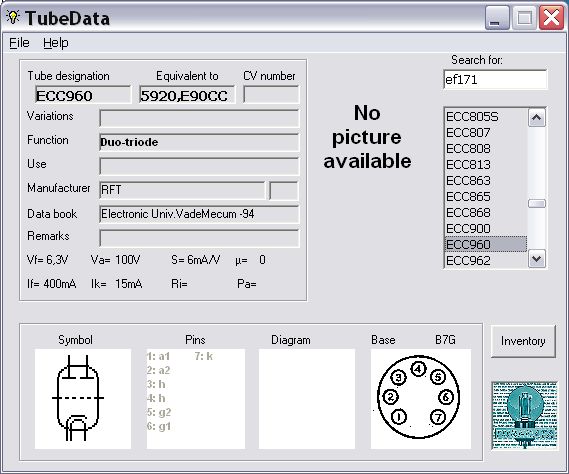The image size is (569, 474).
Task: Click the TubeData lightbulb title icon
Action: [13, 17]
